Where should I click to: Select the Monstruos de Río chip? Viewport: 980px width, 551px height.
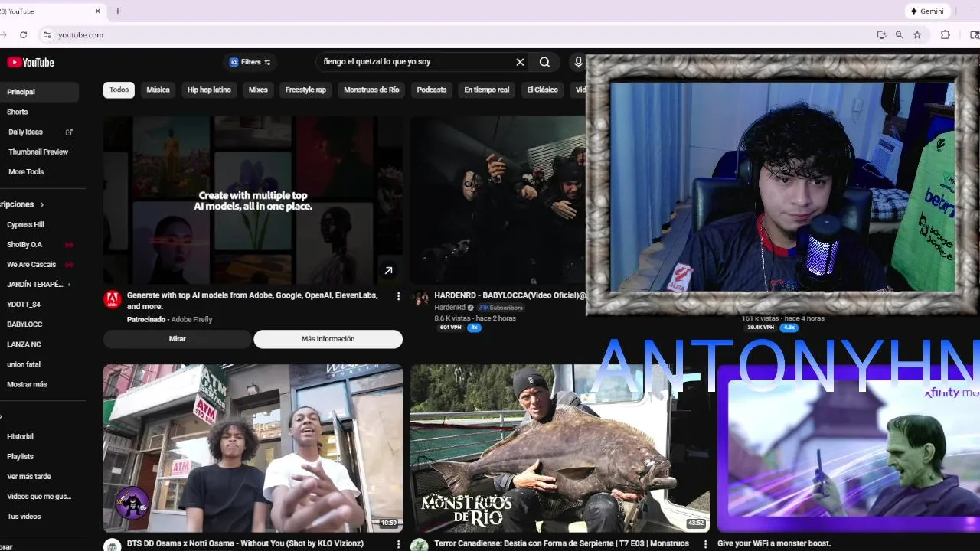(x=371, y=90)
